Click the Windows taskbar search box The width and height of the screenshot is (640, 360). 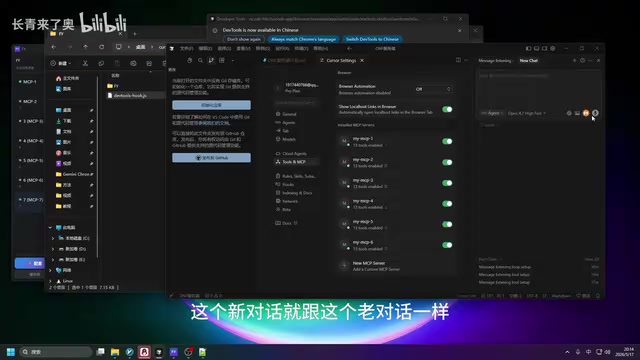pos(55,352)
